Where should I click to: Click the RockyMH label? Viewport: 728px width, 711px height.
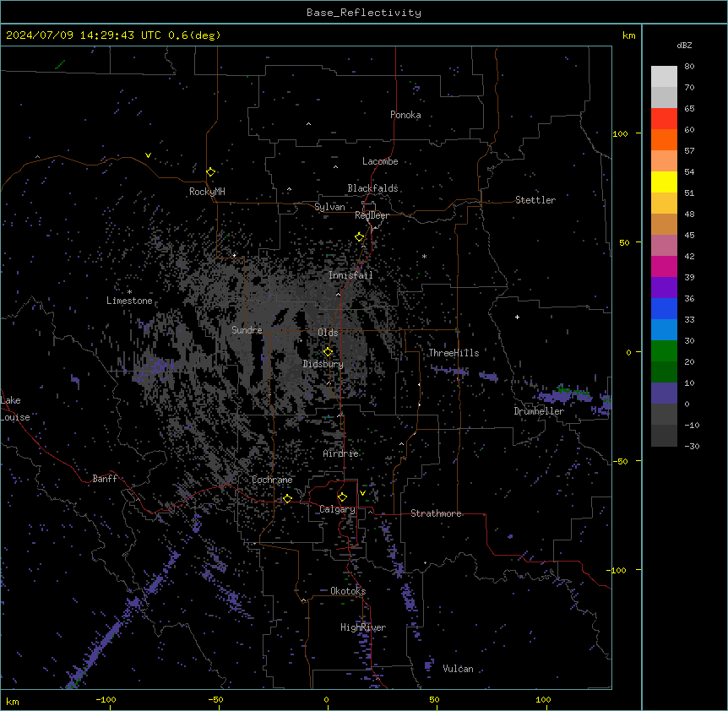click(x=207, y=192)
